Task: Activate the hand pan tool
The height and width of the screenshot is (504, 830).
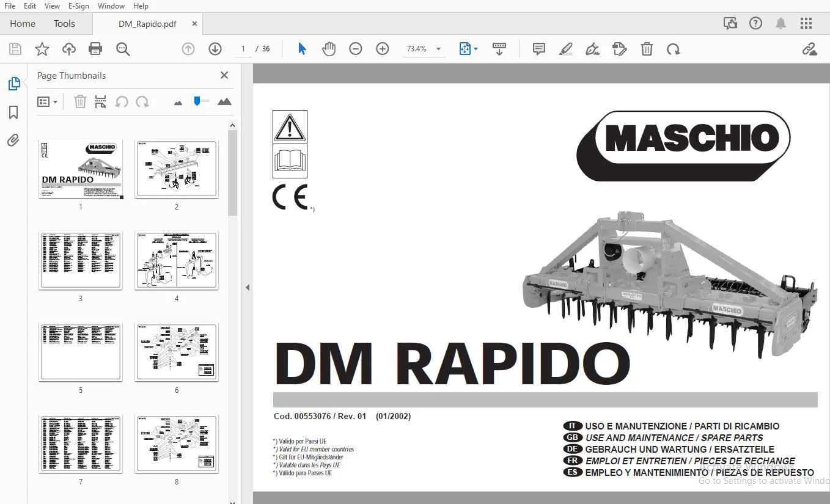Action: [x=329, y=49]
